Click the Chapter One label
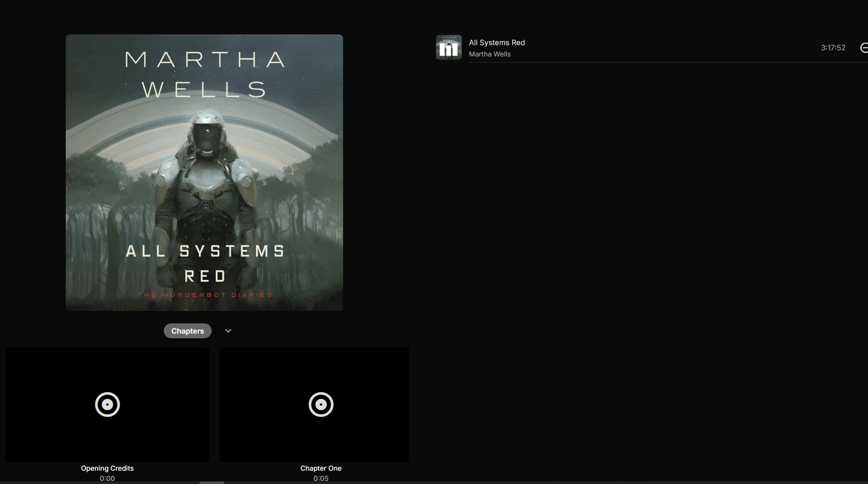 [321, 468]
